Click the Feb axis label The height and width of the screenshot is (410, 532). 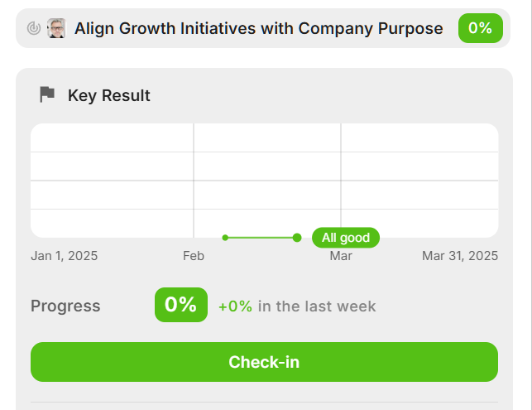pos(194,256)
